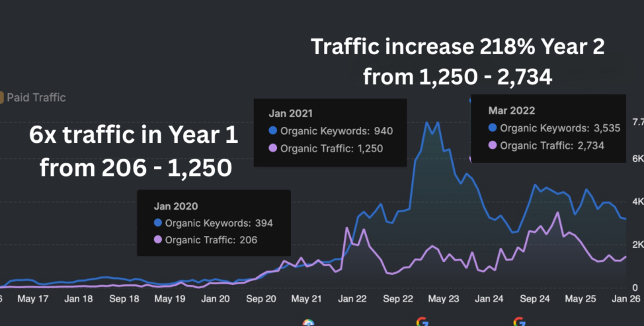Click the blue keyword peak near May 23

pos(428,122)
